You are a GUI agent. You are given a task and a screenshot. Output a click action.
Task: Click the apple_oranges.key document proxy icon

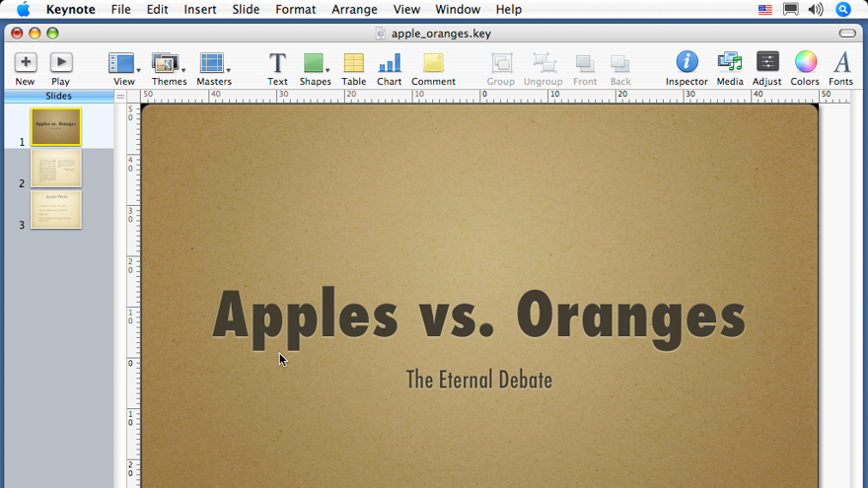pos(381,34)
